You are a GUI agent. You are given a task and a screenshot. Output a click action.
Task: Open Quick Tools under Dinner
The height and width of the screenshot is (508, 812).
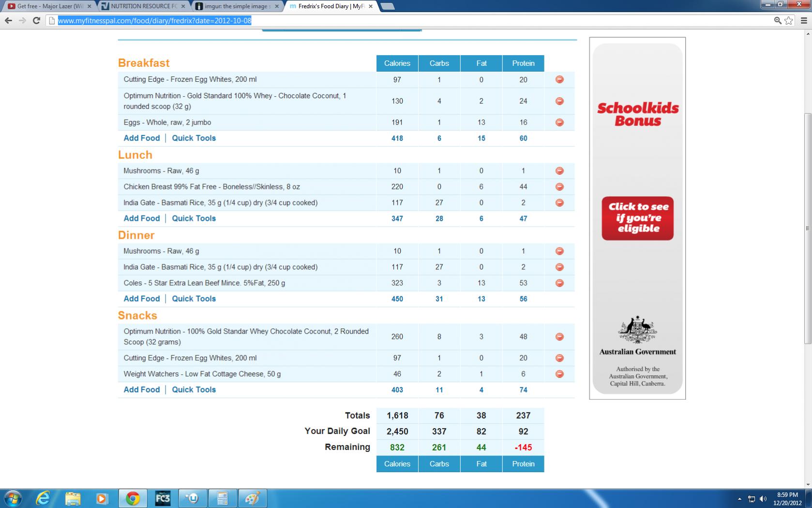click(x=194, y=299)
